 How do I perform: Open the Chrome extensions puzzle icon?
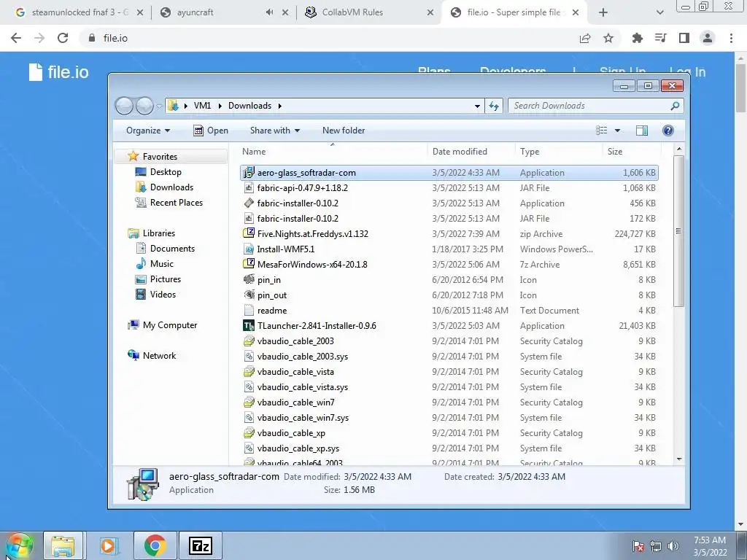pyautogui.click(x=637, y=38)
